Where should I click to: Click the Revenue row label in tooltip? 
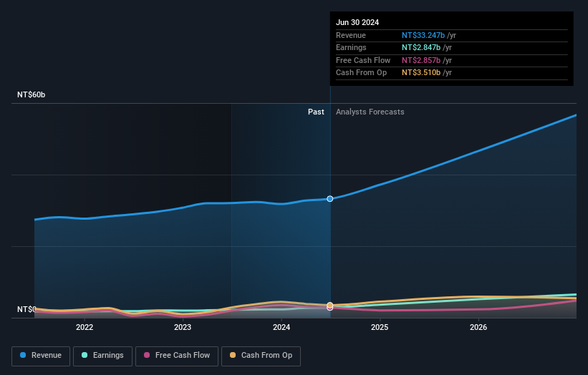coord(351,35)
